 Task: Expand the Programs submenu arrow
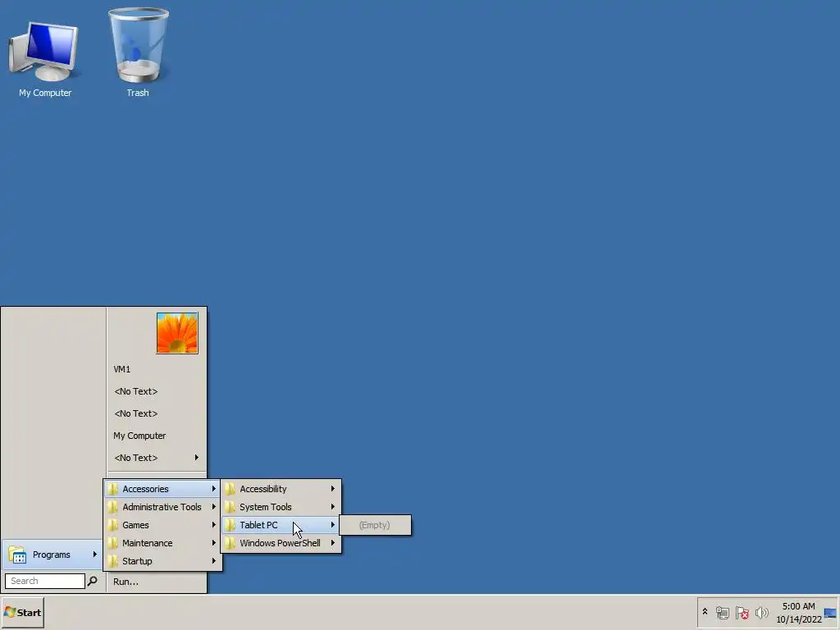95,554
